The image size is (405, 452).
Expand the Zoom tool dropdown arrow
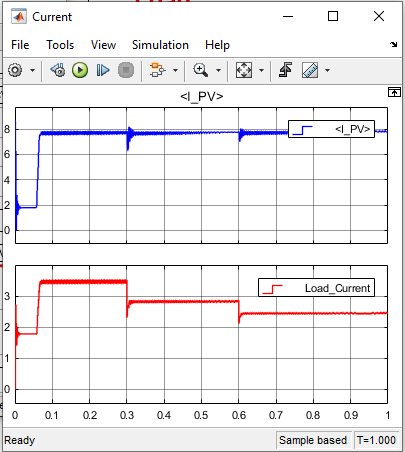click(x=218, y=70)
